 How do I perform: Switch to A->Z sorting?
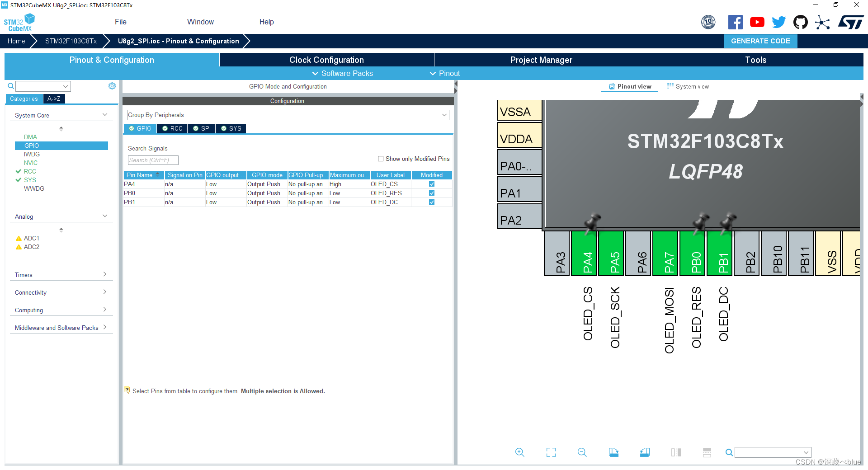(x=54, y=99)
